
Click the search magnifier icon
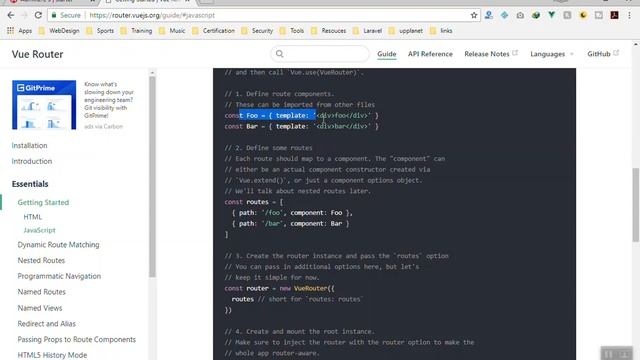(280, 53)
